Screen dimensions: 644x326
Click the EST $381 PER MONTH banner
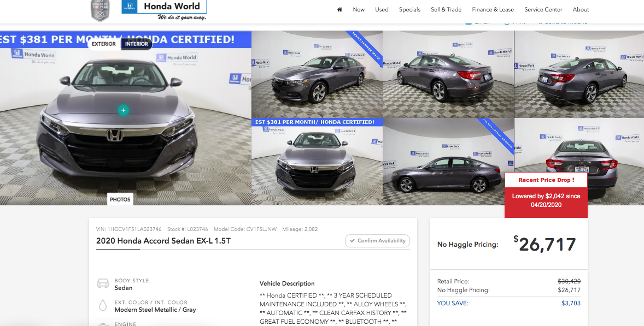[x=126, y=40]
